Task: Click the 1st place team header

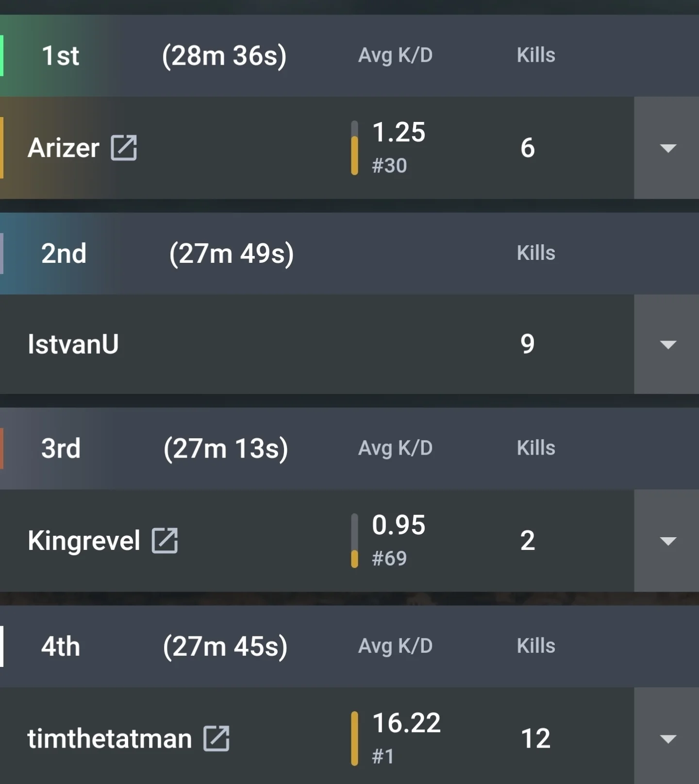Action: (x=349, y=55)
